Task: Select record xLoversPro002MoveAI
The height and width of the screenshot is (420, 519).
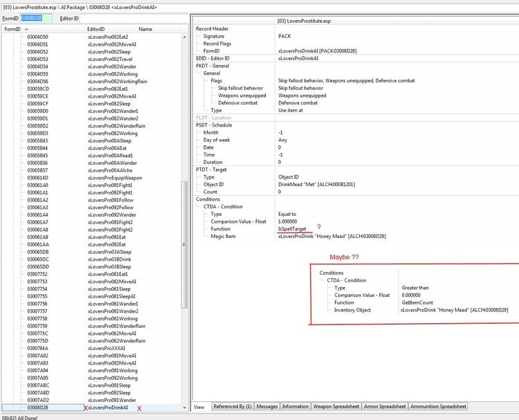Action: pyautogui.click(x=112, y=44)
